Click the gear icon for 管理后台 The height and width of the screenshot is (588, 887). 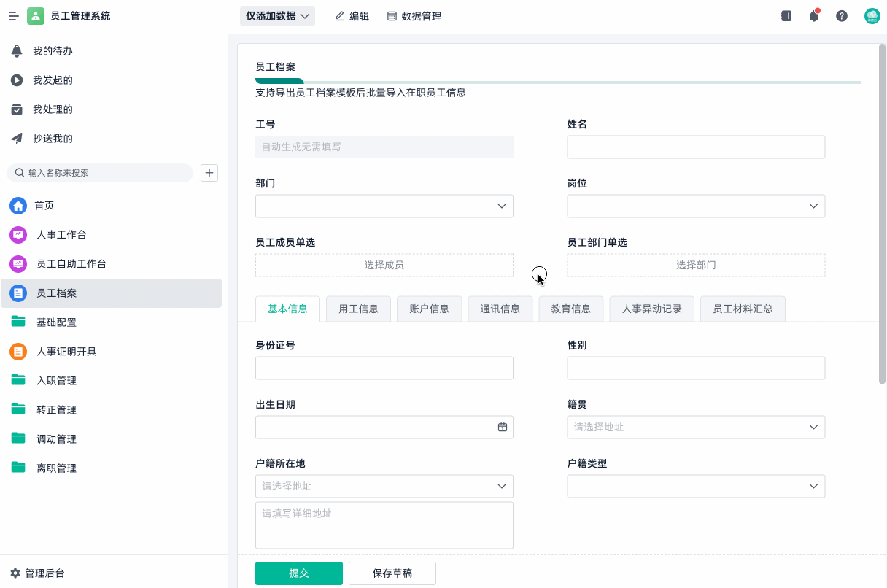[x=15, y=573]
